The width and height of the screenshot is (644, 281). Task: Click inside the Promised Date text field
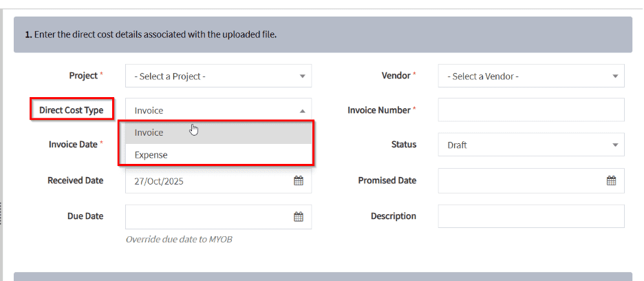(x=519, y=180)
